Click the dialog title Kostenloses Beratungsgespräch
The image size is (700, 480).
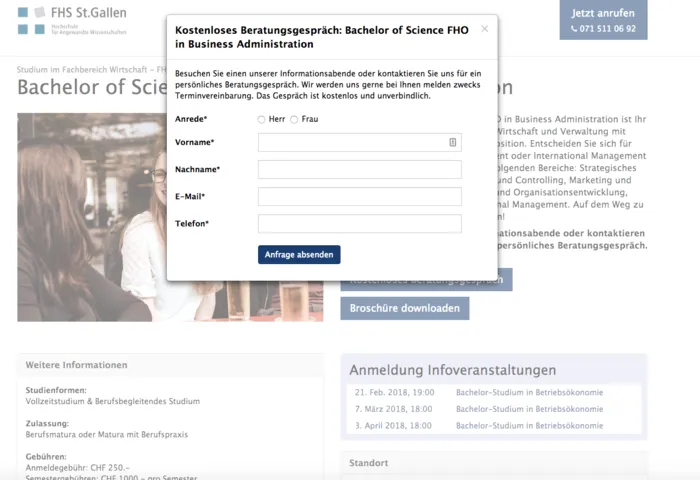coord(322,37)
